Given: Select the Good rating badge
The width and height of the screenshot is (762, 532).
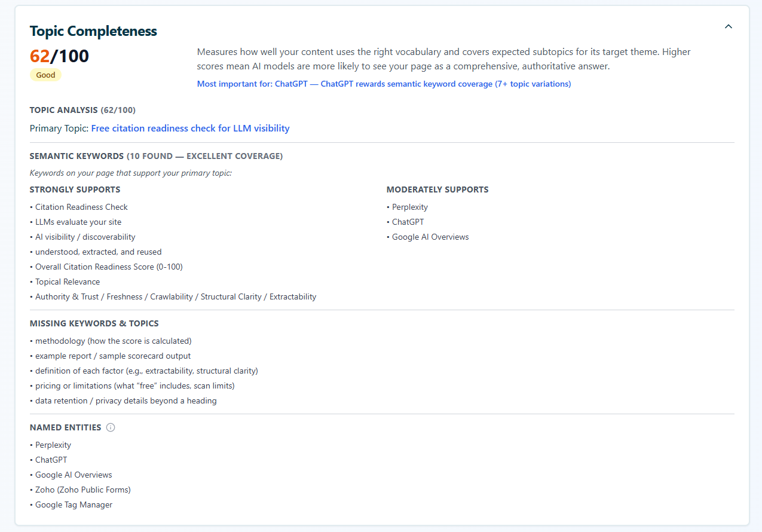Looking at the screenshot, I should tap(45, 75).
